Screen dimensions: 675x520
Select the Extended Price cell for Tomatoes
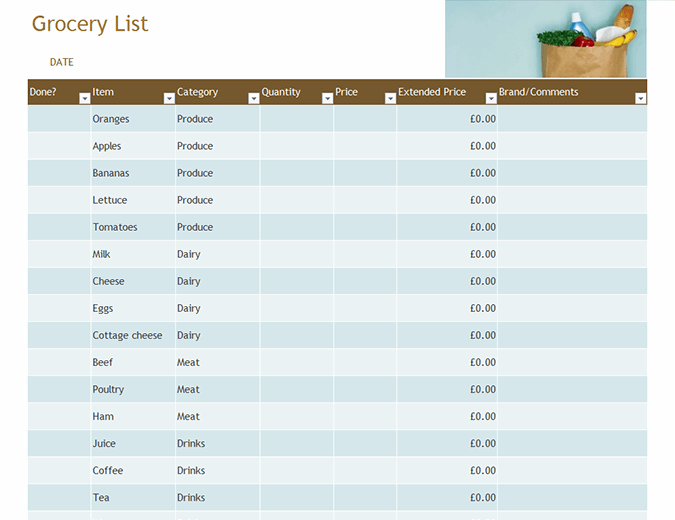pos(447,227)
